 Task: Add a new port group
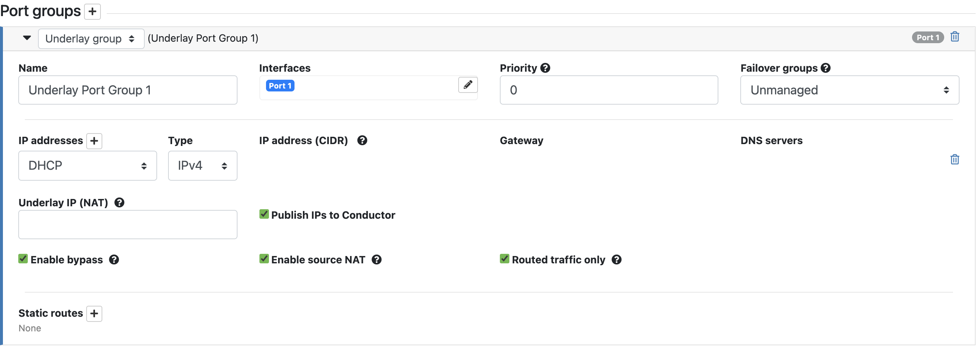pos(92,11)
